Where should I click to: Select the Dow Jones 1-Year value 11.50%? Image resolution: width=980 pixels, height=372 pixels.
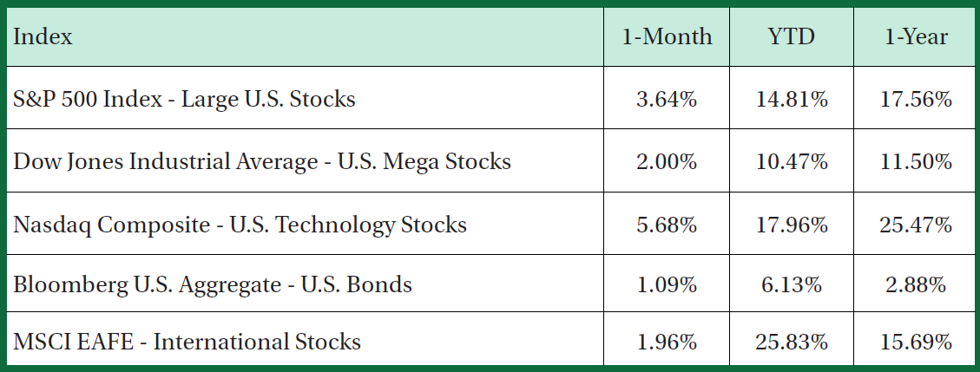pos(916,161)
